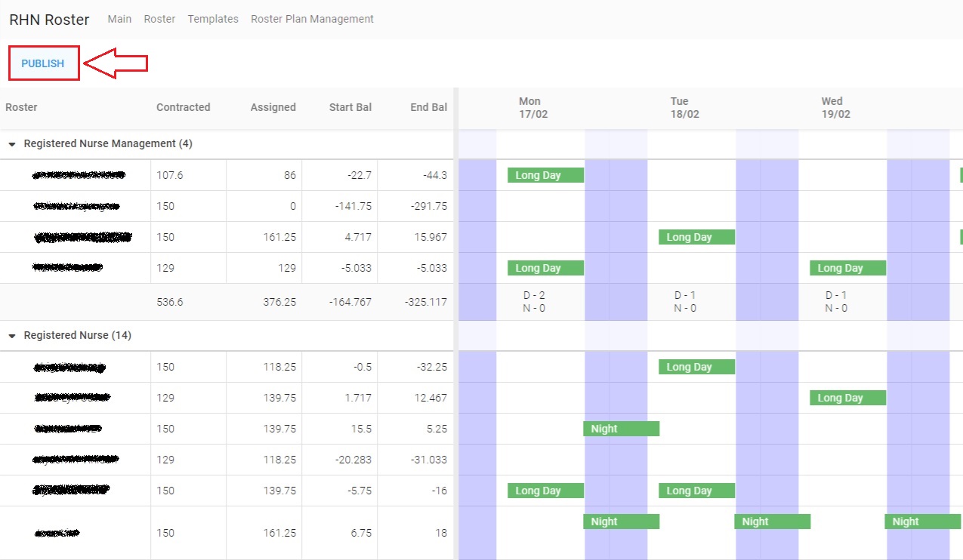Viewport: 963px width, 560px height.
Task: Select the first Long Day shift on Monday
Action: (x=545, y=175)
